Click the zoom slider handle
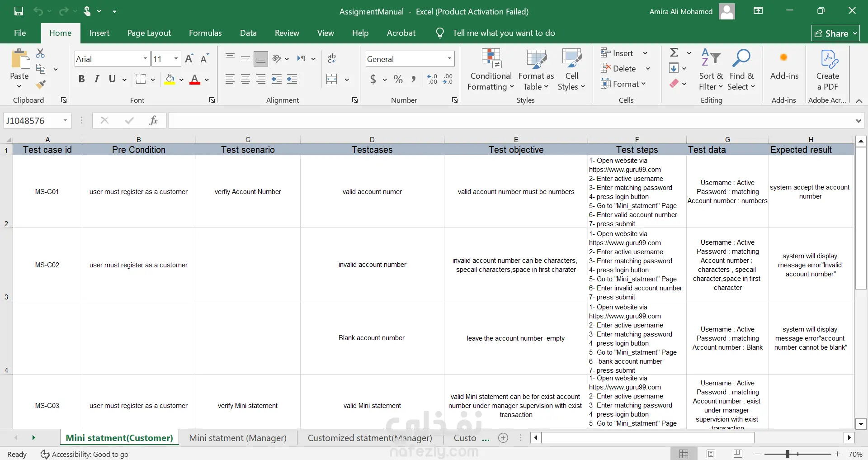 (788, 454)
